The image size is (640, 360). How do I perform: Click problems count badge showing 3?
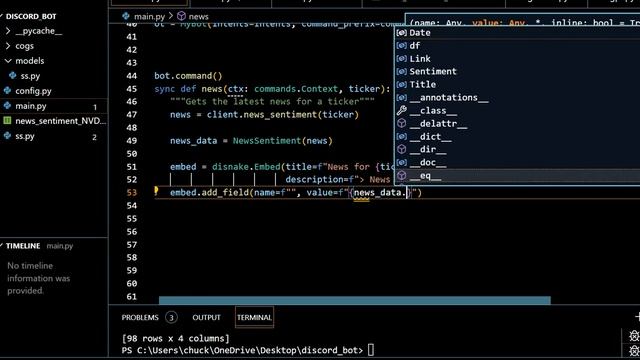(171, 318)
